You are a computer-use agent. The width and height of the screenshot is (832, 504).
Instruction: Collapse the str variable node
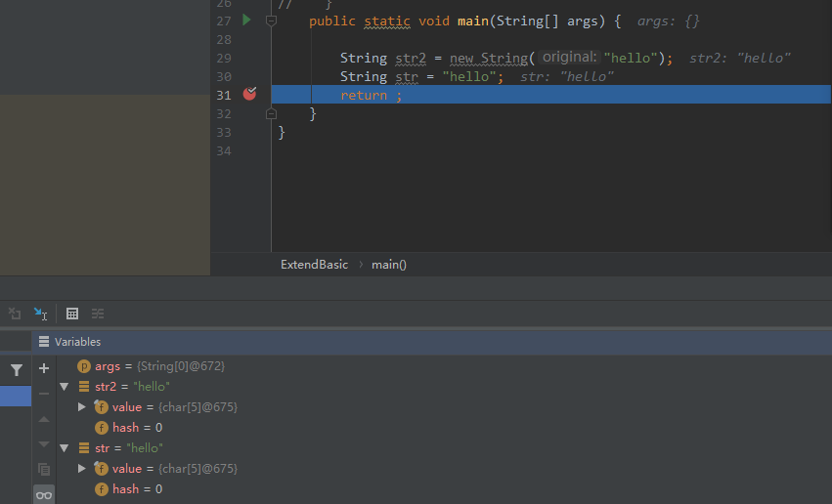click(65, 448)
